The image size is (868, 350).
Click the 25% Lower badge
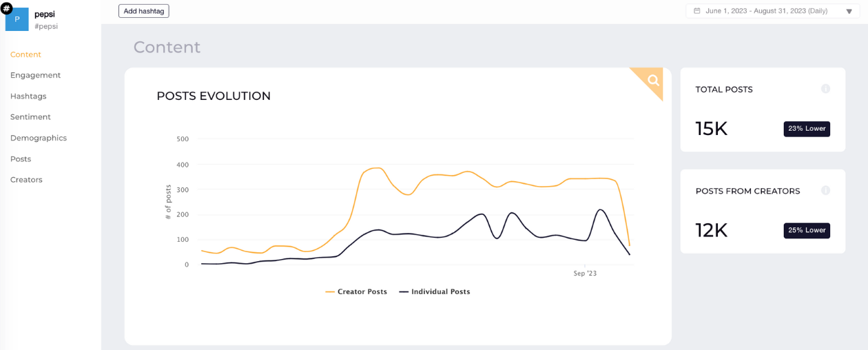pos(807,230)
